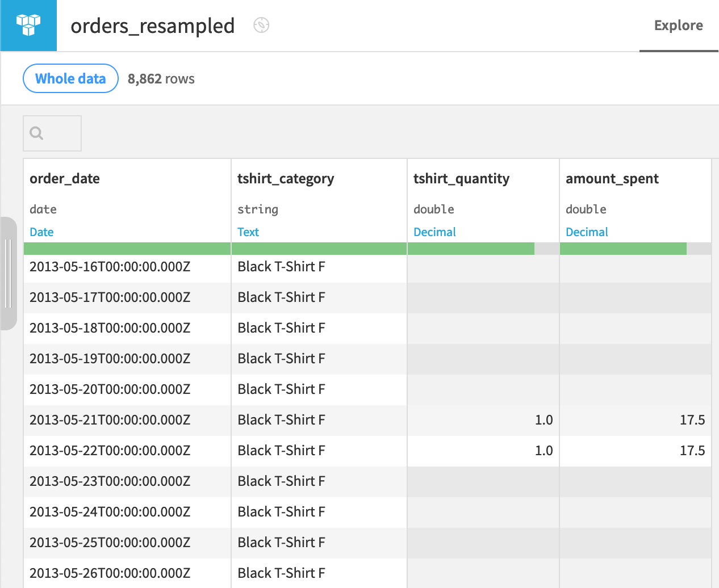Screen dimensions: 719x588
Task: Click inside the search input field
Action: click(57, 133)
